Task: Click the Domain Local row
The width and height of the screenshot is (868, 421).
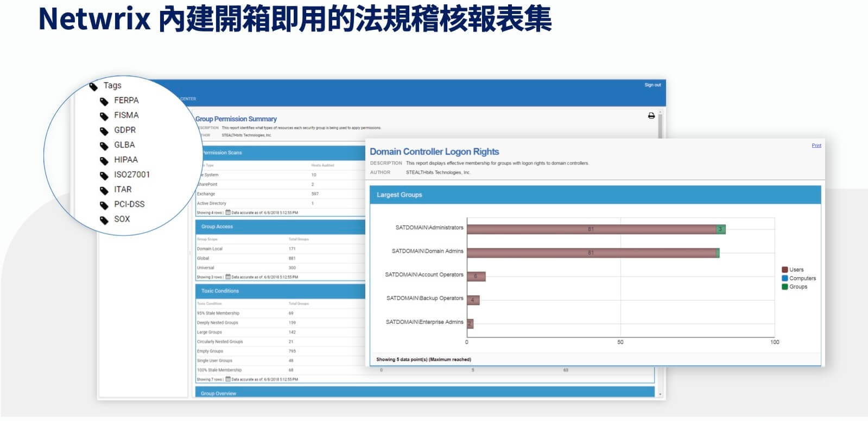Action: pyautogui.click(x=281, y=249)
